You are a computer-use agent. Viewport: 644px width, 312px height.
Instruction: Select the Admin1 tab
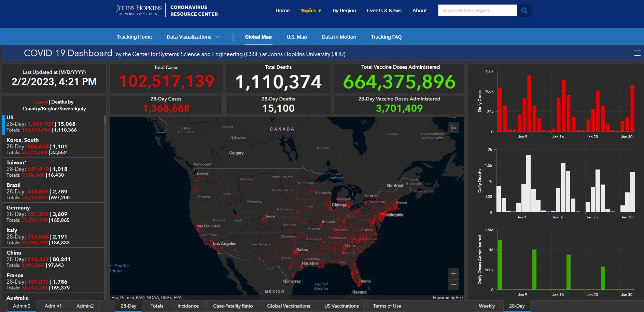coord(53,306)
